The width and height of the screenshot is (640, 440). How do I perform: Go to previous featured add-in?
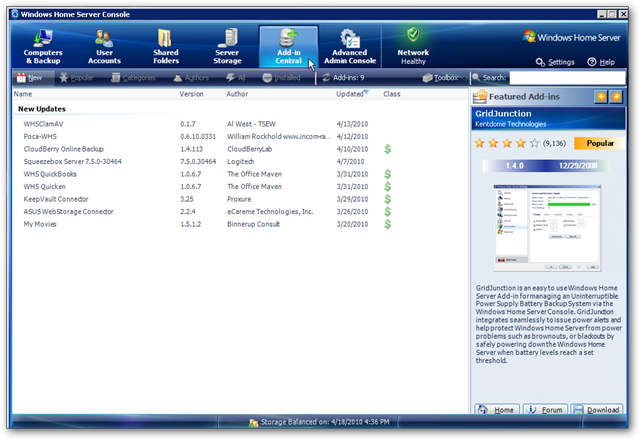(601, 97)
